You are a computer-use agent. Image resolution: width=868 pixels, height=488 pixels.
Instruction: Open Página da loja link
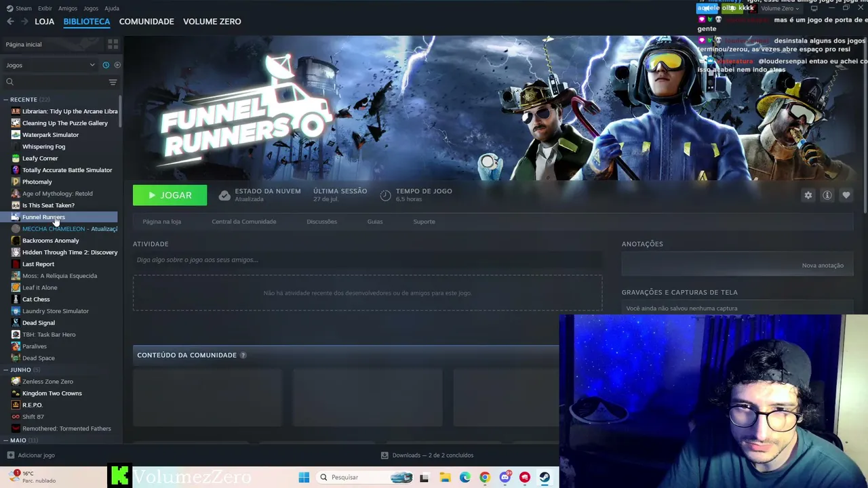pos(162,222)
